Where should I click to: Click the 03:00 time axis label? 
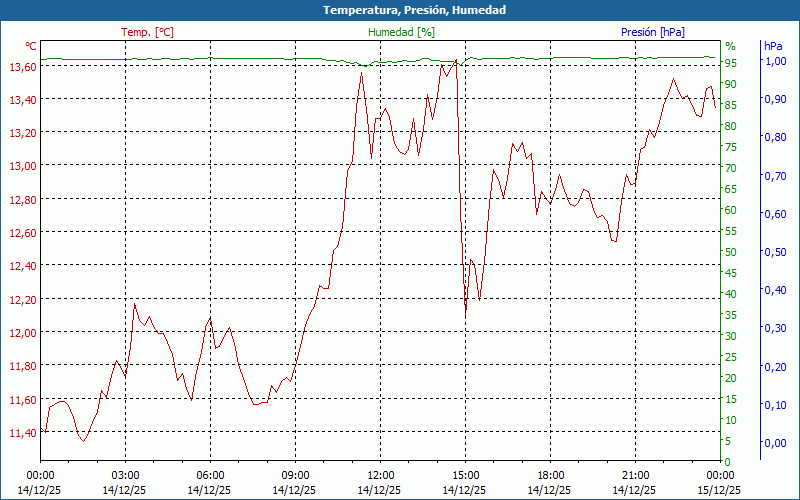coord(125,475)
